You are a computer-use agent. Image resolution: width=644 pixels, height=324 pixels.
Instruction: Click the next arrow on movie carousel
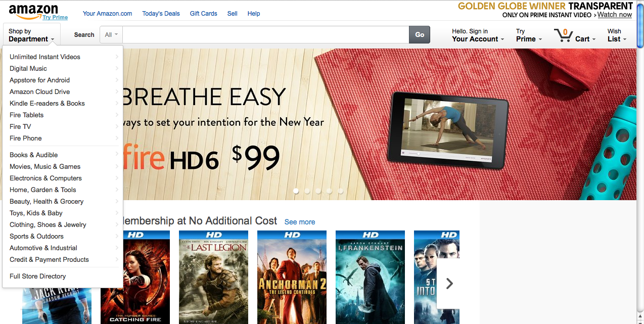449,284
